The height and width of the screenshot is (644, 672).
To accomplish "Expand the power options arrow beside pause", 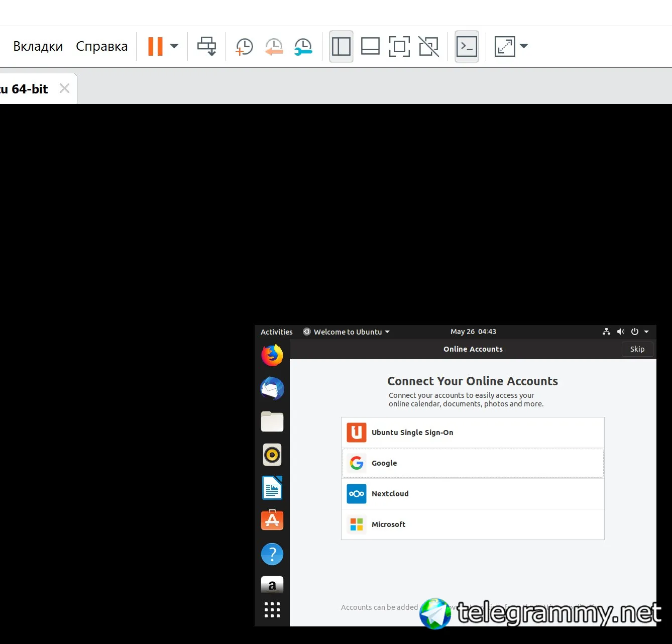I will click(174, 46).
